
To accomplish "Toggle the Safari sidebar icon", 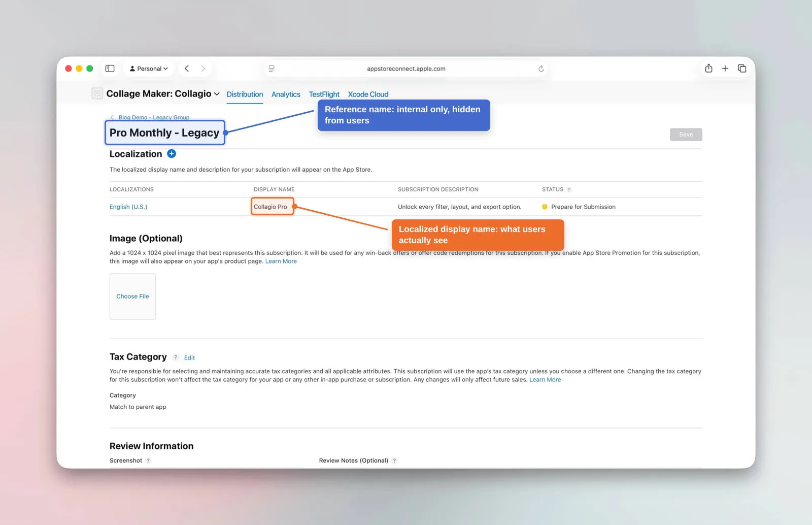I will [110, 69].
